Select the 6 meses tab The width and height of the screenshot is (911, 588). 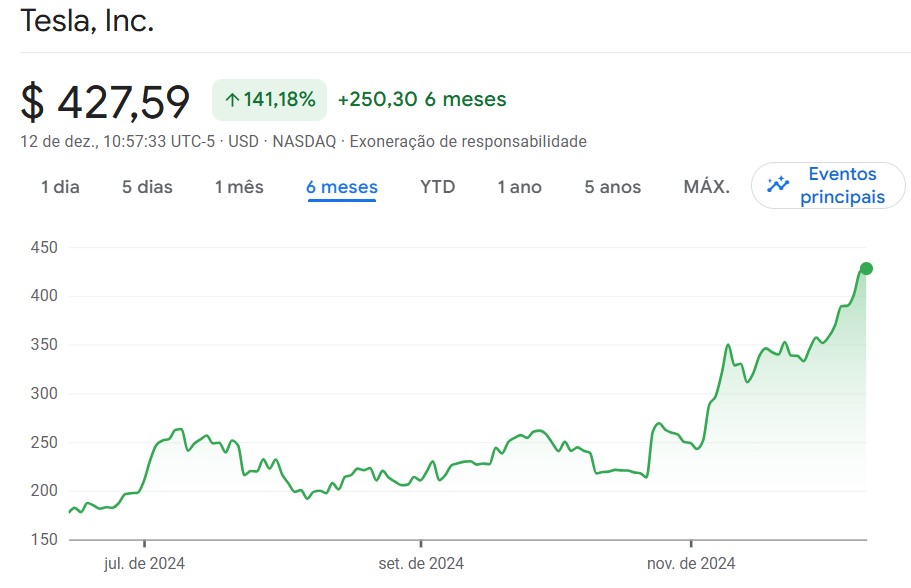pos(342,187)
